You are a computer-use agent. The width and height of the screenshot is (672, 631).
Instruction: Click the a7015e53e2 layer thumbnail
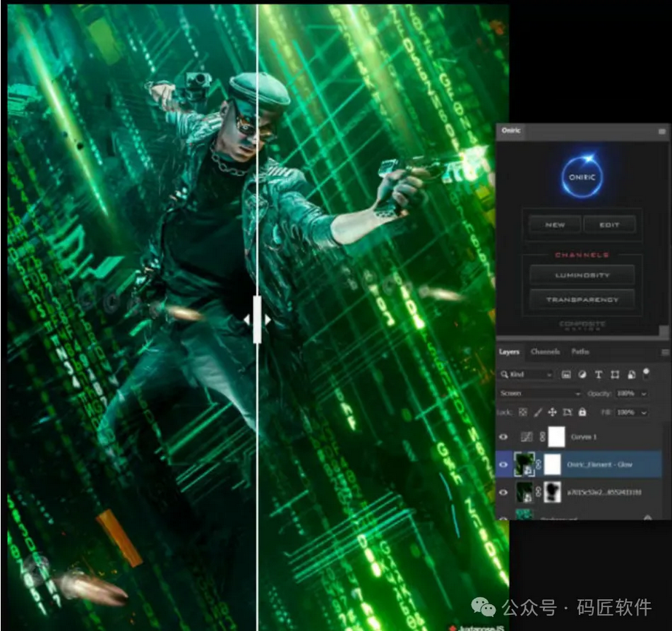tap(524, 493)
